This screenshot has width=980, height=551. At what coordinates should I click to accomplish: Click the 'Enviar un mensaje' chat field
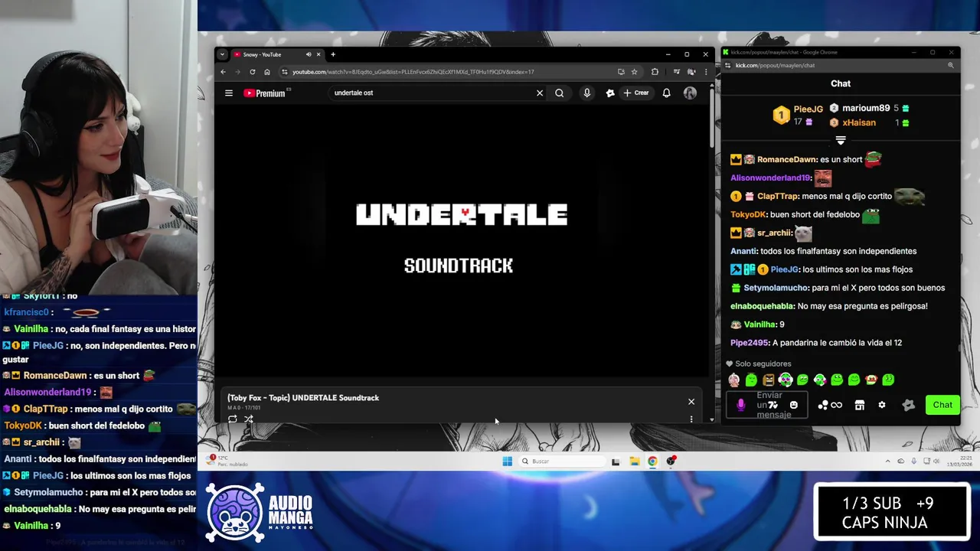768,405
